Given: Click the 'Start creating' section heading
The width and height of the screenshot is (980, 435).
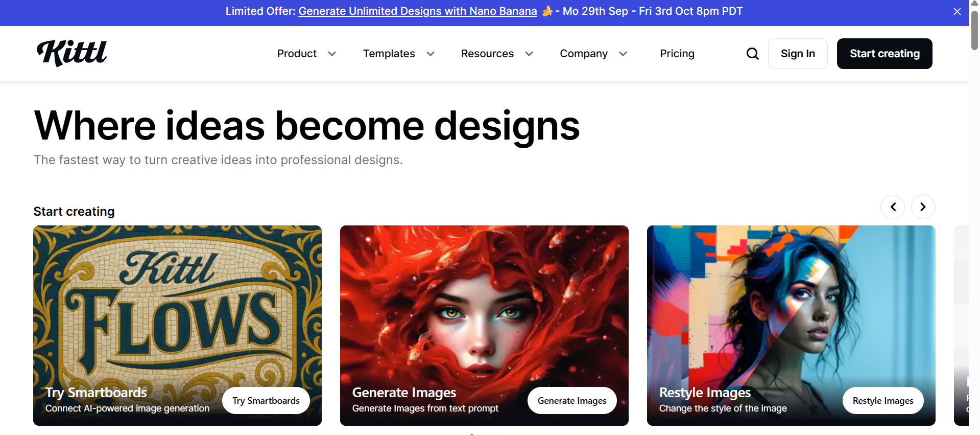Looking at the screenshot, I should 74,212.
